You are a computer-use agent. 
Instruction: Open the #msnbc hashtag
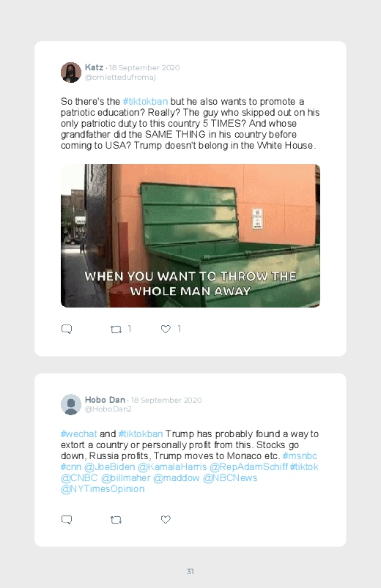click(x=300, y=456)
